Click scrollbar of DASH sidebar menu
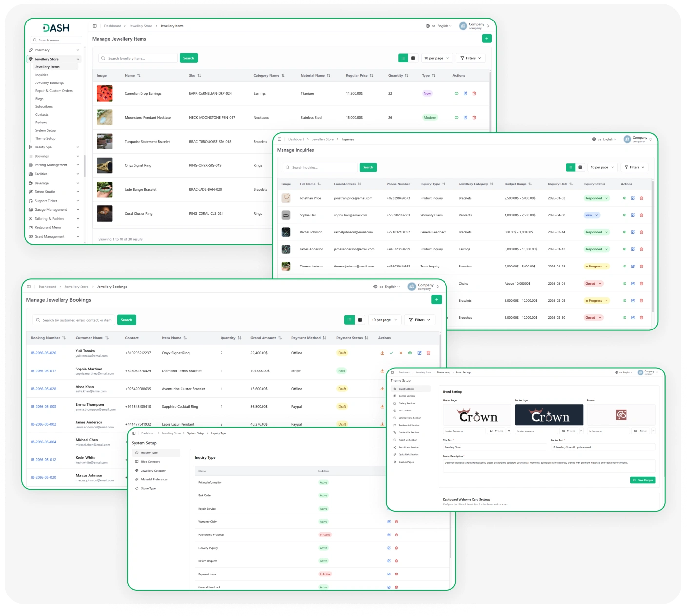 pos(85,166)
